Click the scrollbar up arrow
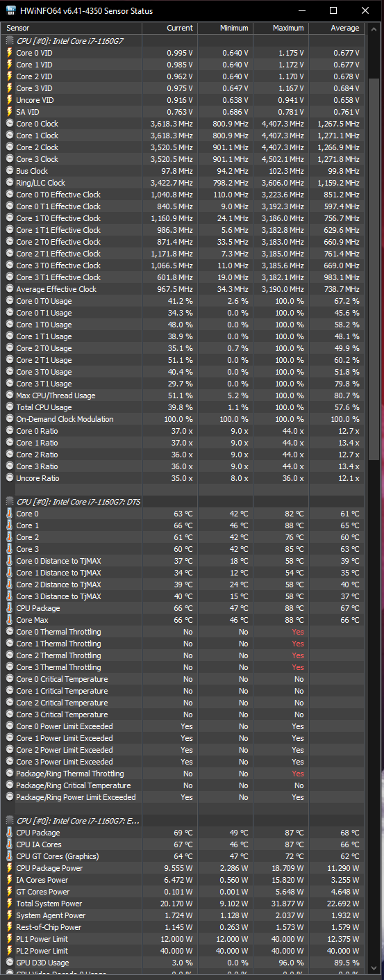 coord(375,28)
